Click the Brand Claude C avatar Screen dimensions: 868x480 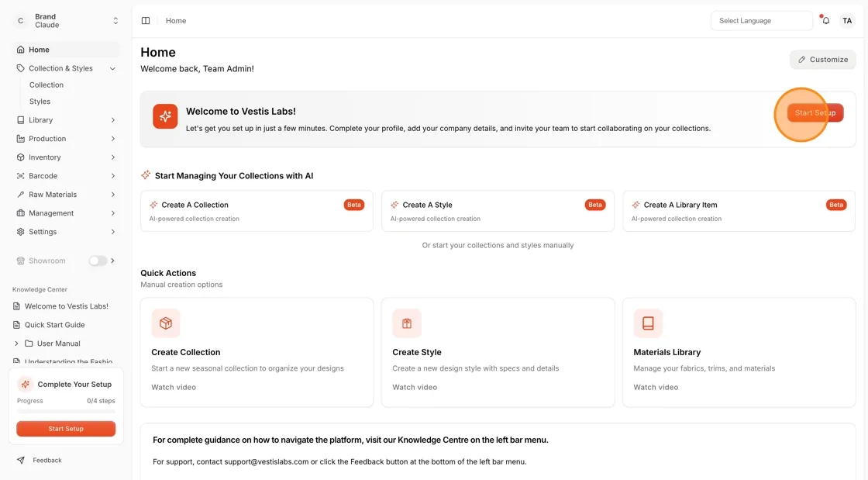click(x=20, y=21)
